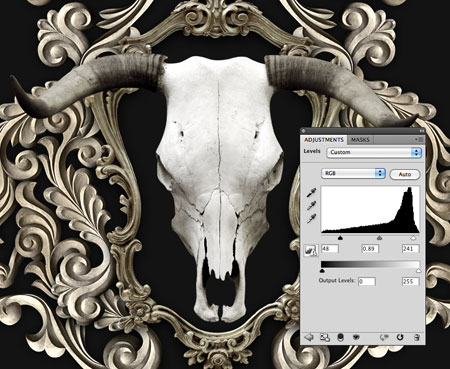Open the Levels preset dropdown showing Custom
This screenshot has height=369, width=450.
(x=374, y=152)
